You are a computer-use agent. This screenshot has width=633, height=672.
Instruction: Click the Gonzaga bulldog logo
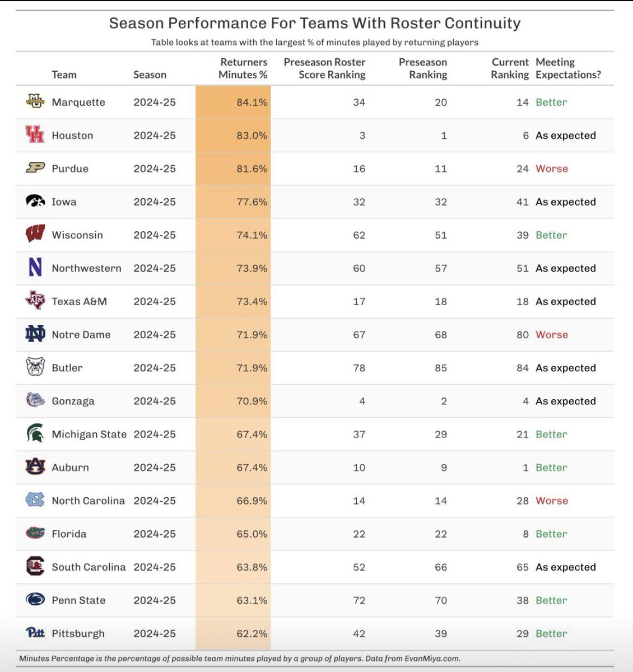coord(35,400)
